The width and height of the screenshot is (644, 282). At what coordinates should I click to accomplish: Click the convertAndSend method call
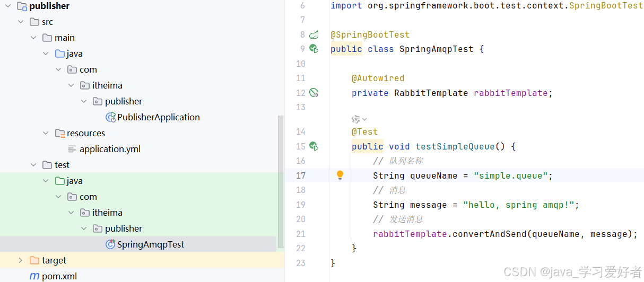click(489, 234)
